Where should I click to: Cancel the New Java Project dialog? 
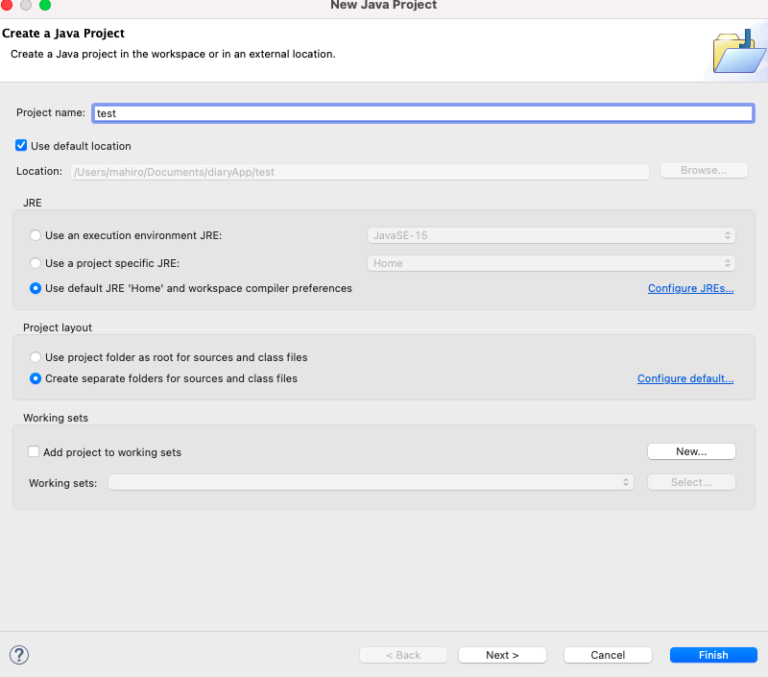pyautogui.click(x=607, y=655)
